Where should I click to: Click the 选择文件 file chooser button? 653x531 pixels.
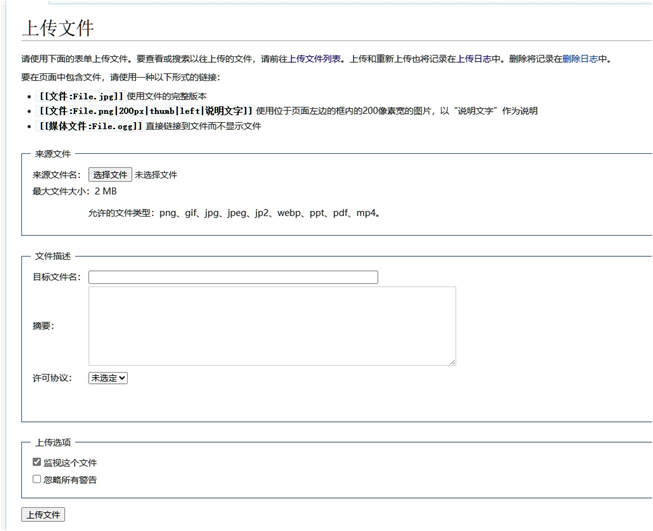(110, 174)
